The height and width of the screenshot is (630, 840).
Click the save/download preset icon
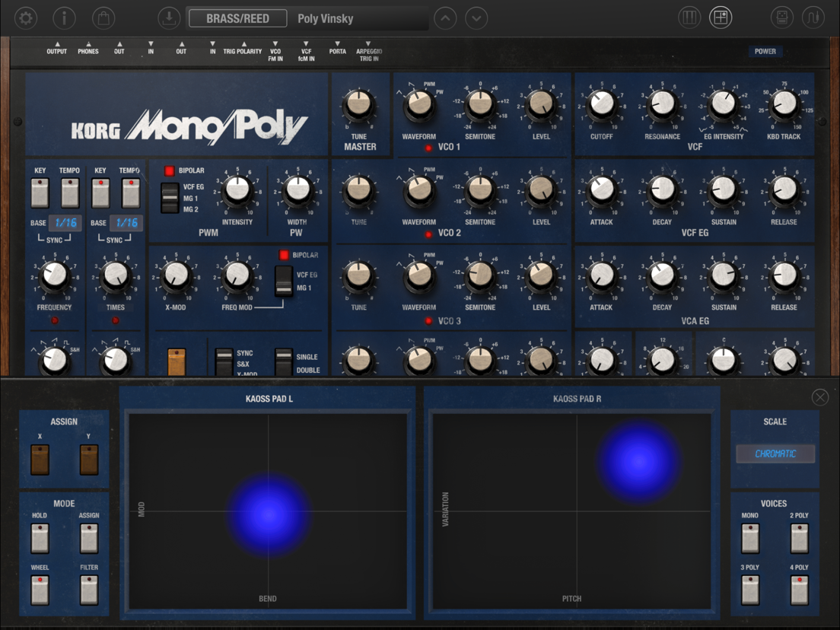[x=169, y=18]
